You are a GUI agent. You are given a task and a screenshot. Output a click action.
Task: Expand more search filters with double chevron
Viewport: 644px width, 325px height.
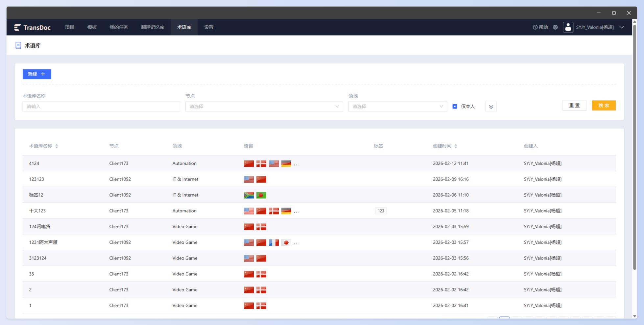tap(491, 107)
